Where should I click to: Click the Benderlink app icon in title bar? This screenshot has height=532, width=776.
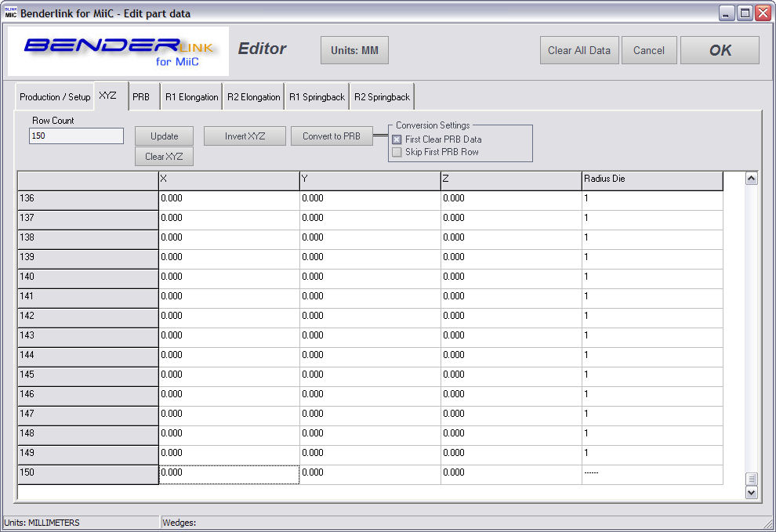[x=11, y=13]
